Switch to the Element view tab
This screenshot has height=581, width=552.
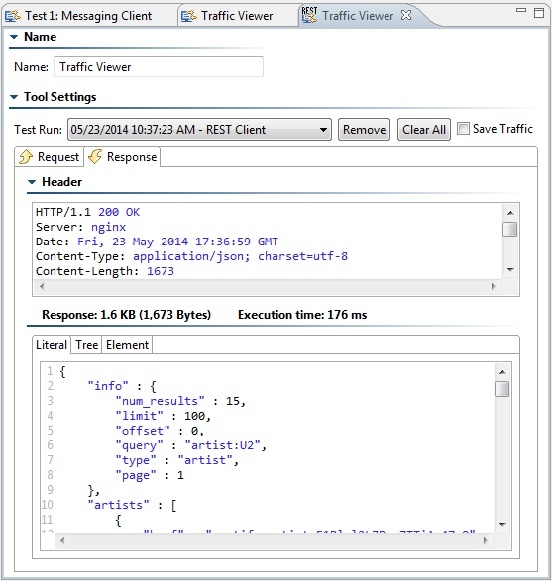point(127,345)
